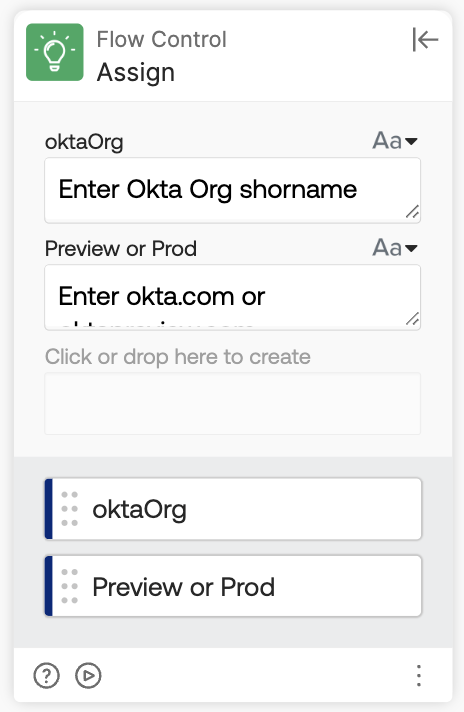Click the 'Click or drop here to create' label
Image resolution: width=464 pixels, height=712 pixels.
coord(178,357)
